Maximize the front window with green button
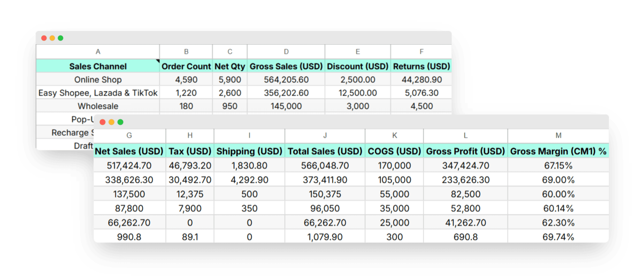The height and width of the screenshot is (276, 644). click(121, 122)
